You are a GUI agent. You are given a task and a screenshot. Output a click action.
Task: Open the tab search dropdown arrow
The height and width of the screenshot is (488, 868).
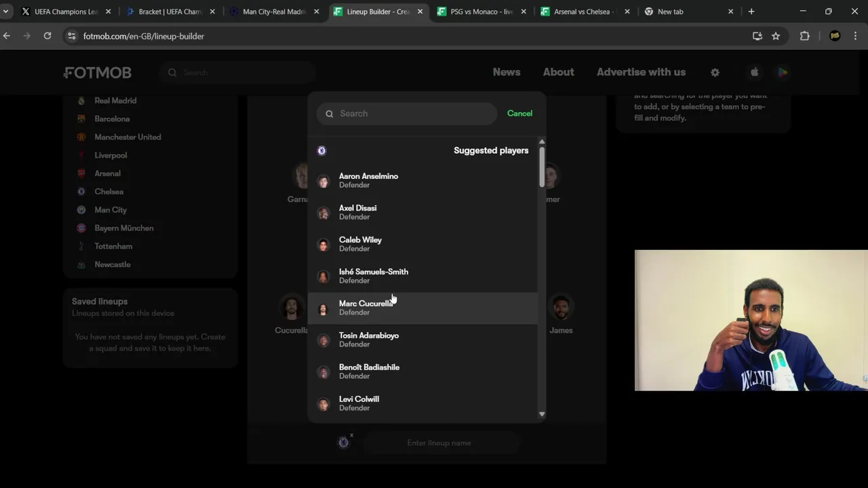[x=5, y=12]
